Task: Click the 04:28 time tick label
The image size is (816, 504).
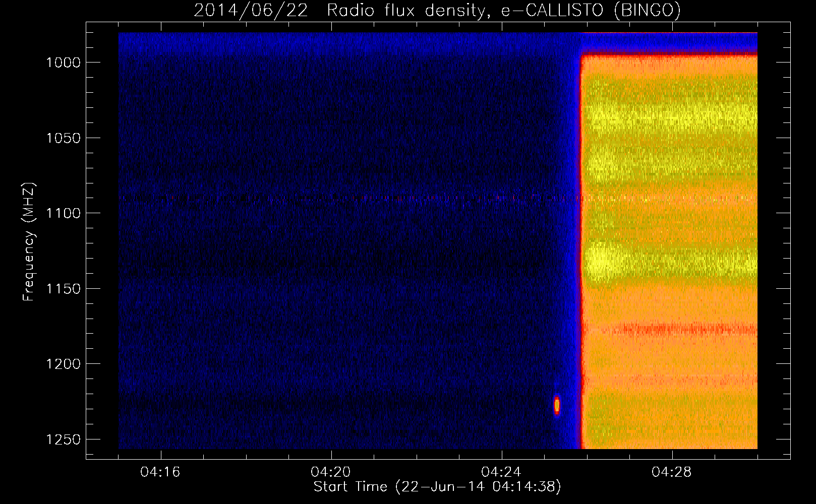Action: [x=672, y=472]
